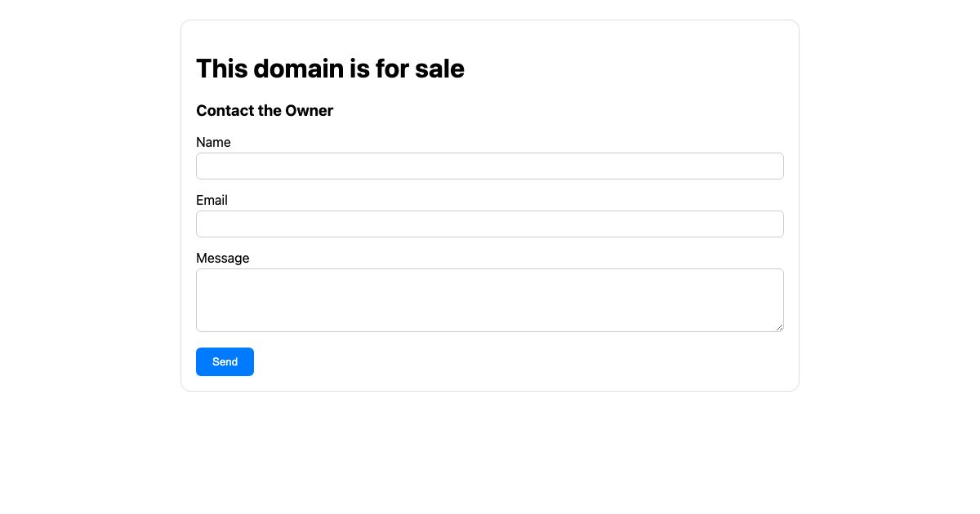Image resolution: width=980 pixels, height=514 pixels.
Task: Click the white text 'Send' on the button
Action: [225, 361]
